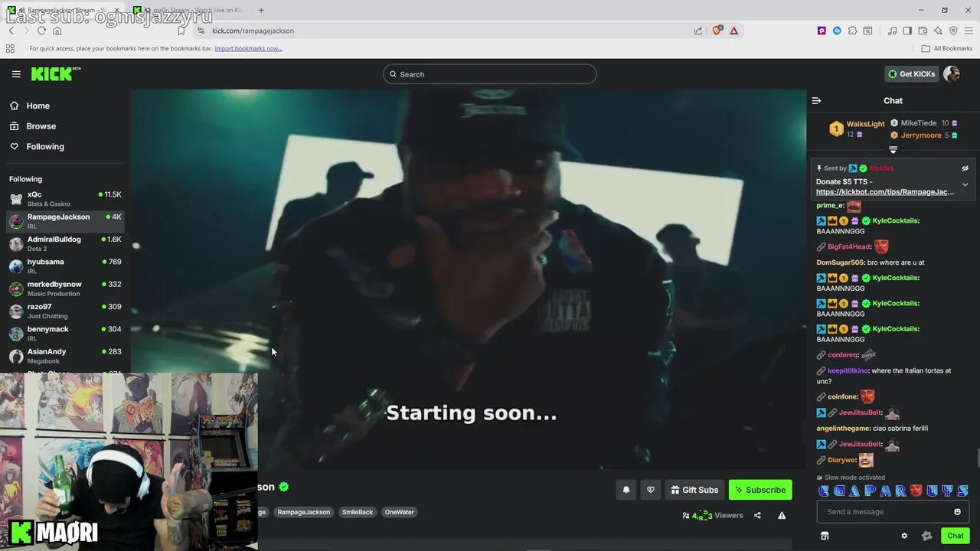Click the Get KICKs button
Screen dimensions: 980x551
[x=911, y=74]
